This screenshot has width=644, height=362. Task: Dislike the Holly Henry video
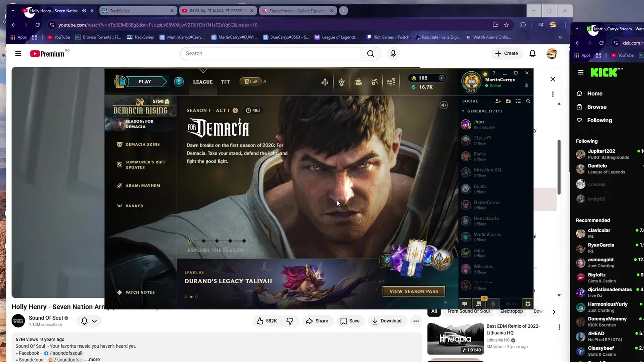coord(290,321)
